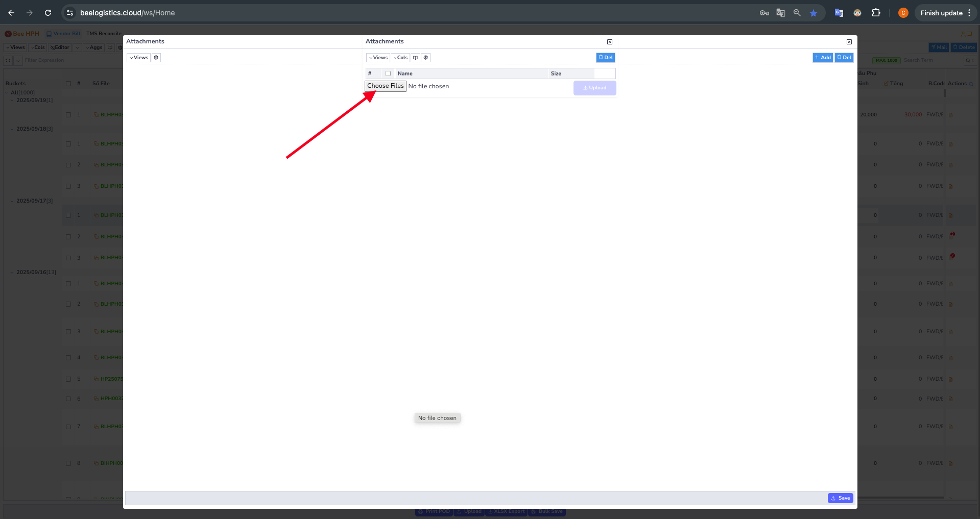980x519 pixels.
Task: Click the book icon beside Cols
Action: tap(415, 58)
